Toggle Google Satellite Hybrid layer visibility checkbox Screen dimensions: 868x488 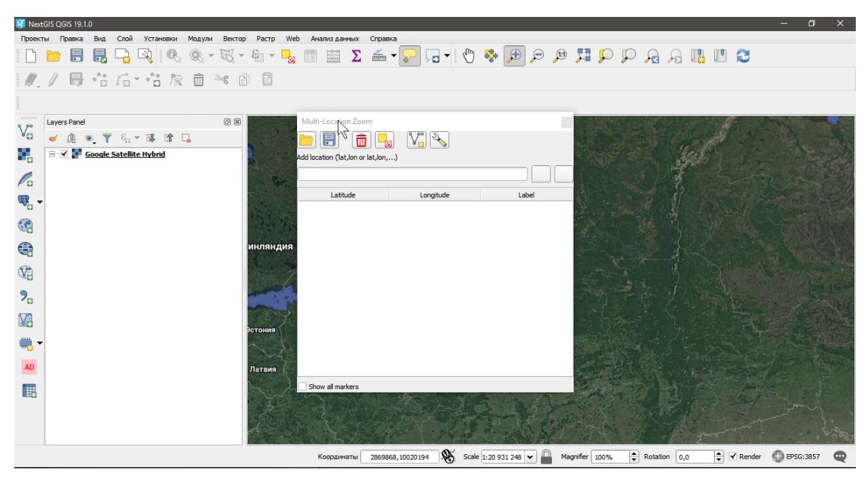click(64, 154)
